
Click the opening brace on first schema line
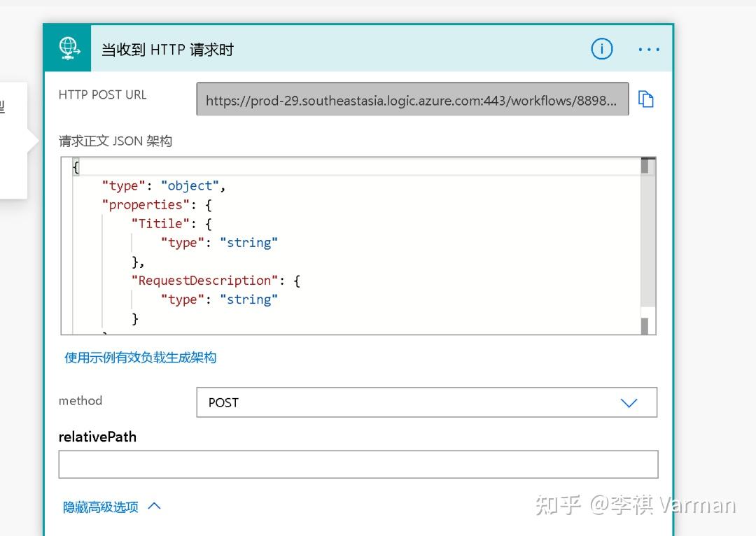pyautogui.click(x=76, y=167)
